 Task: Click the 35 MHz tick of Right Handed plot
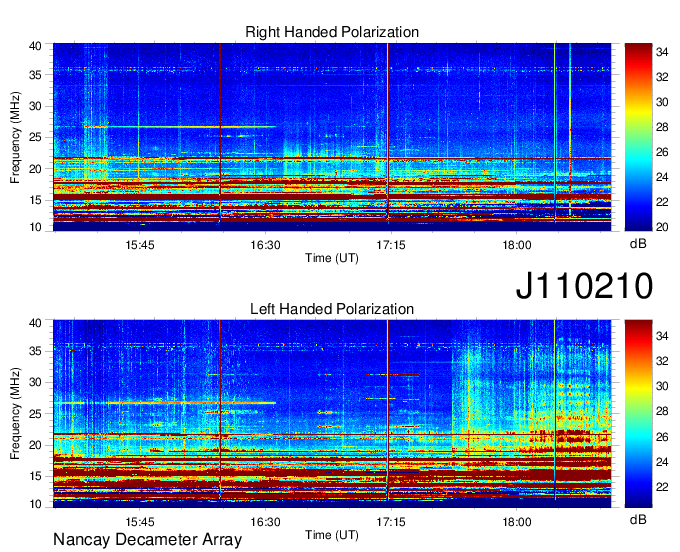tap(36, 75)
